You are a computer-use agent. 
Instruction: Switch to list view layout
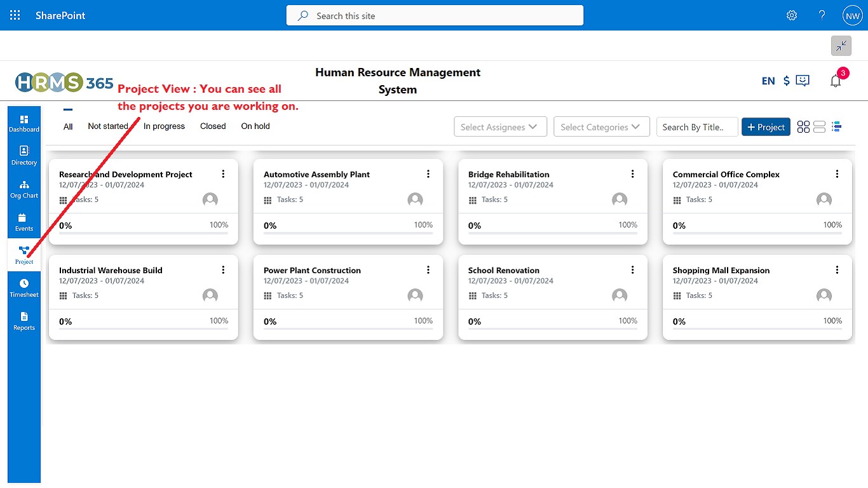tap(820, 127)
